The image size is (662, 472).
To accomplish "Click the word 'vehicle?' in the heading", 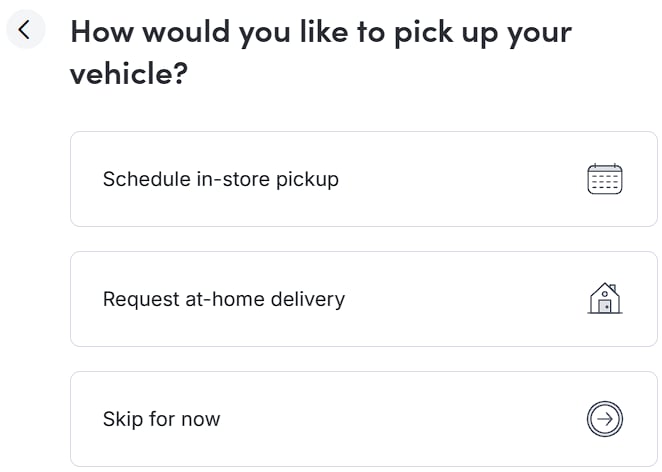I will (129, 74).
